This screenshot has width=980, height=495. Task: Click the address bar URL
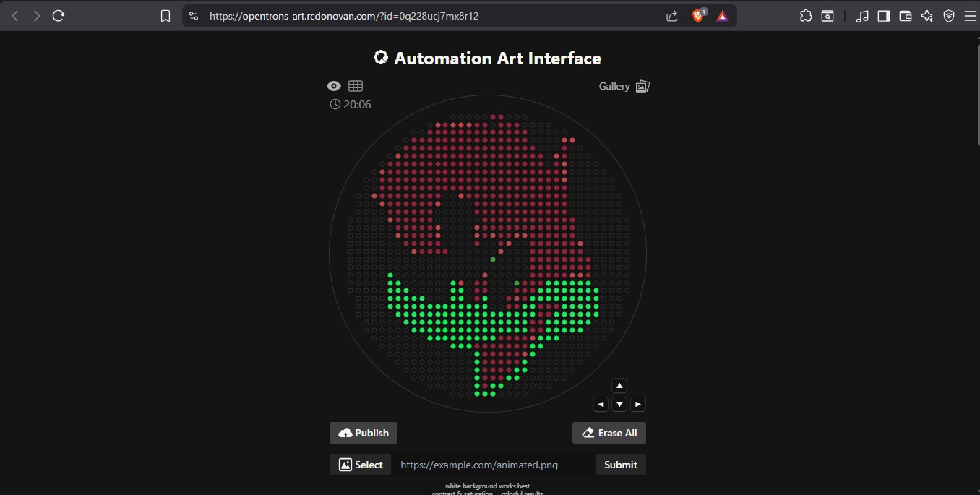coord(344,16)
